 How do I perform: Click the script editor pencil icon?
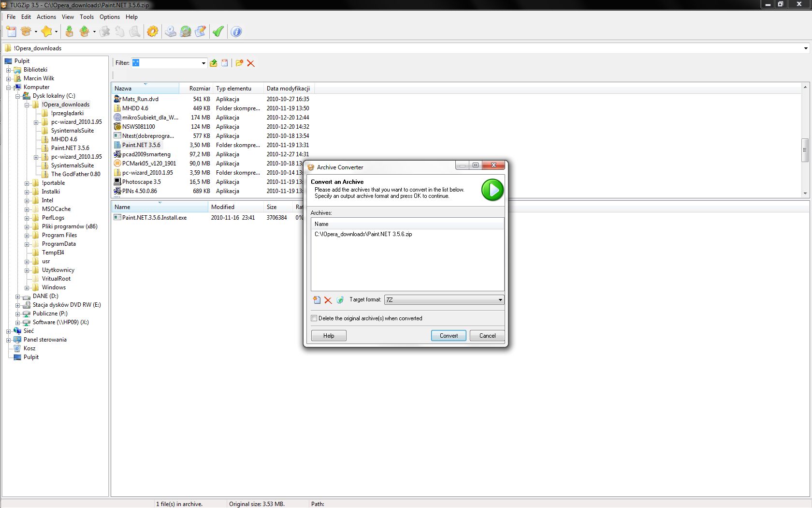click(x=201, y=32)
